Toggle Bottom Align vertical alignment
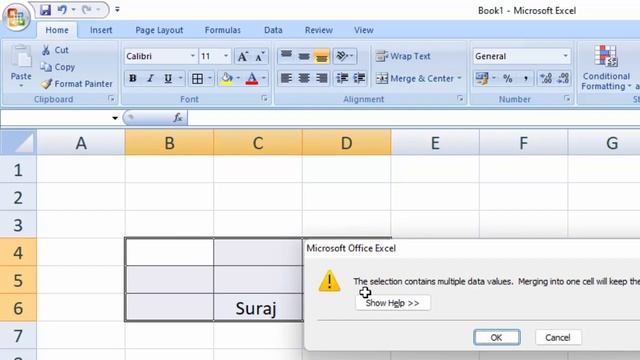Viewport: 640px width, 360px height. tap(321, 56)
